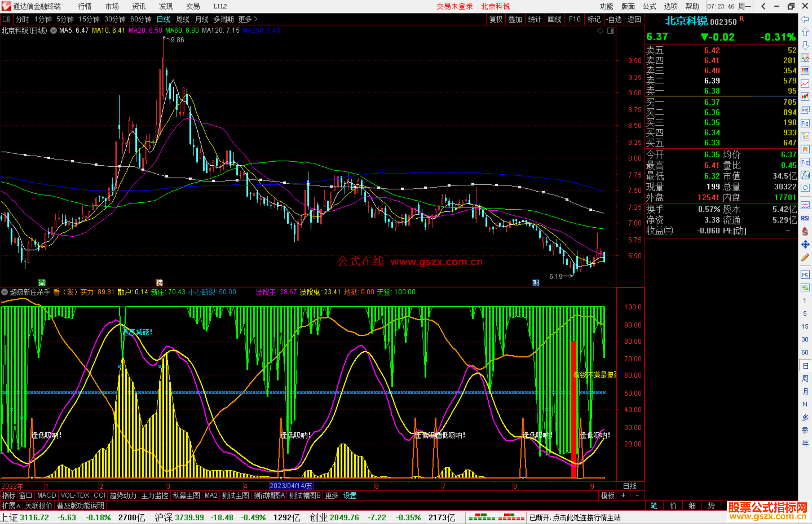
Task: Click the plus button beside 模板
Action: point(623,495)
